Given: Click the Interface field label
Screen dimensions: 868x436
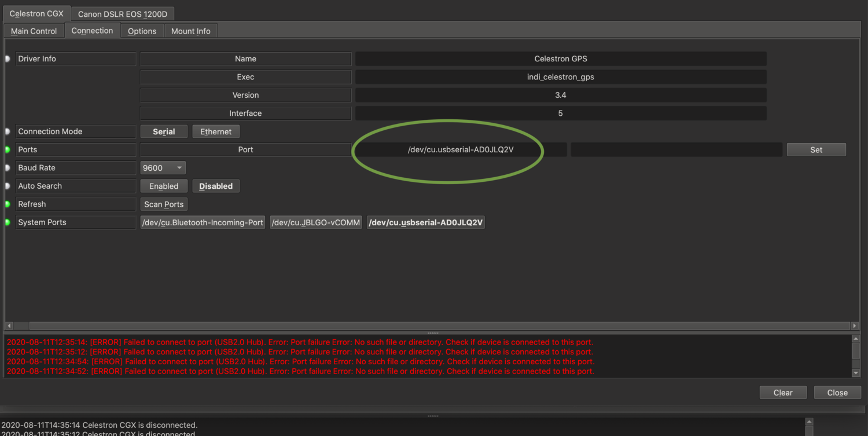Looking at the screenshot, I should pos(246,113).
